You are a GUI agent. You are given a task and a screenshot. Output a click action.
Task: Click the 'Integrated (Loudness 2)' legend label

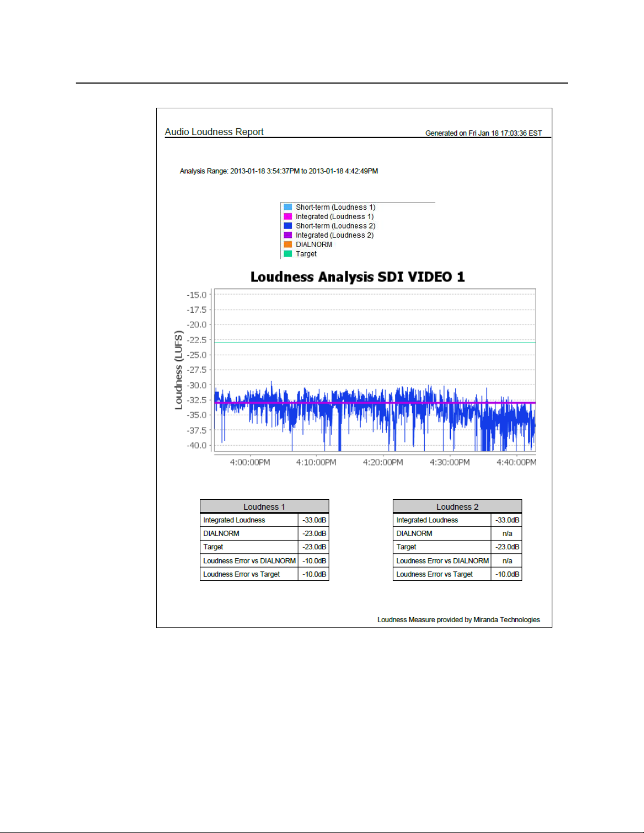(334, 235)
